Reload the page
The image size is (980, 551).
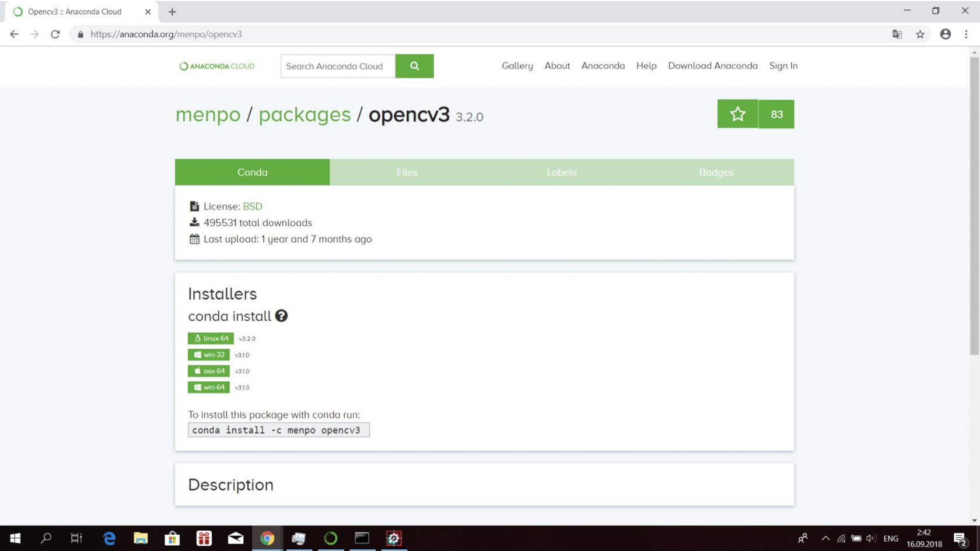(55, 34)
